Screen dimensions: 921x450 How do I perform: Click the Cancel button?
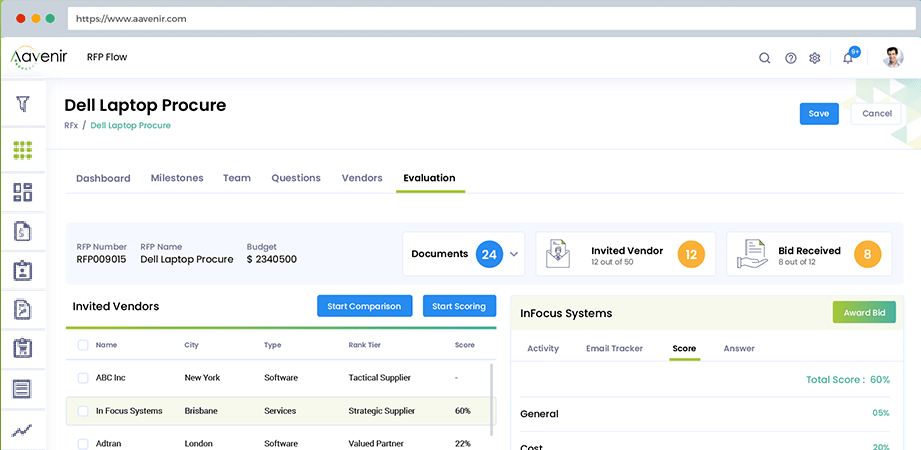(876, 114)
